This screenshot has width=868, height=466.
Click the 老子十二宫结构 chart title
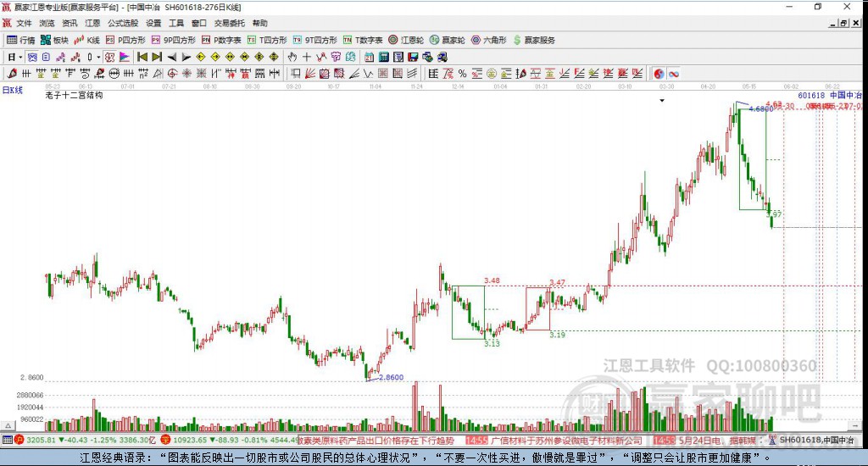pyautogui.click(x=74, y=95)
